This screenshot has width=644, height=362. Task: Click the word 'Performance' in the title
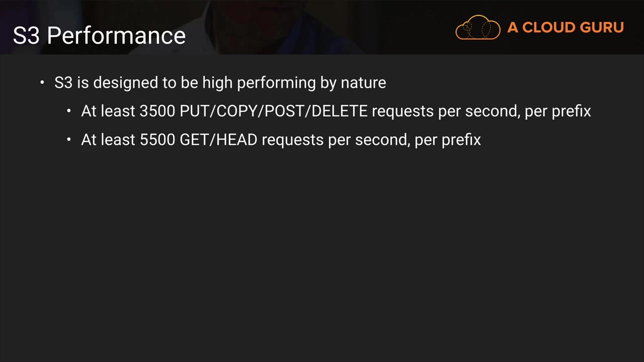tap(116, 36)
